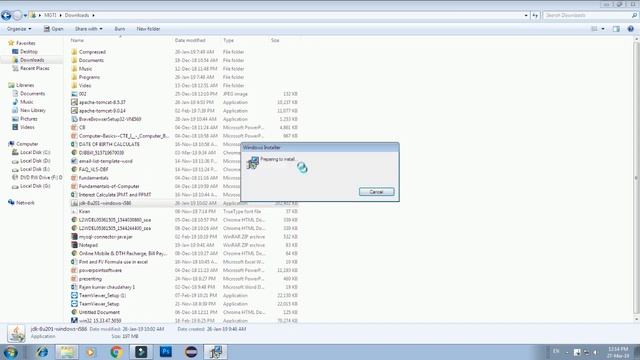Click Open in the command bar
The image size is (640, 360).
click(53, 29)
